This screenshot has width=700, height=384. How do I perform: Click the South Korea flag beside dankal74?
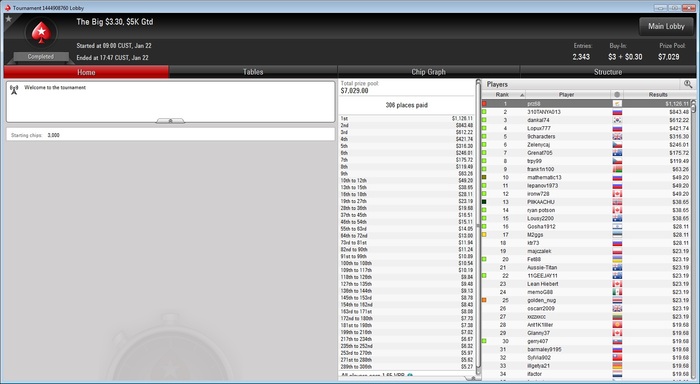click(x=617, y=120)
